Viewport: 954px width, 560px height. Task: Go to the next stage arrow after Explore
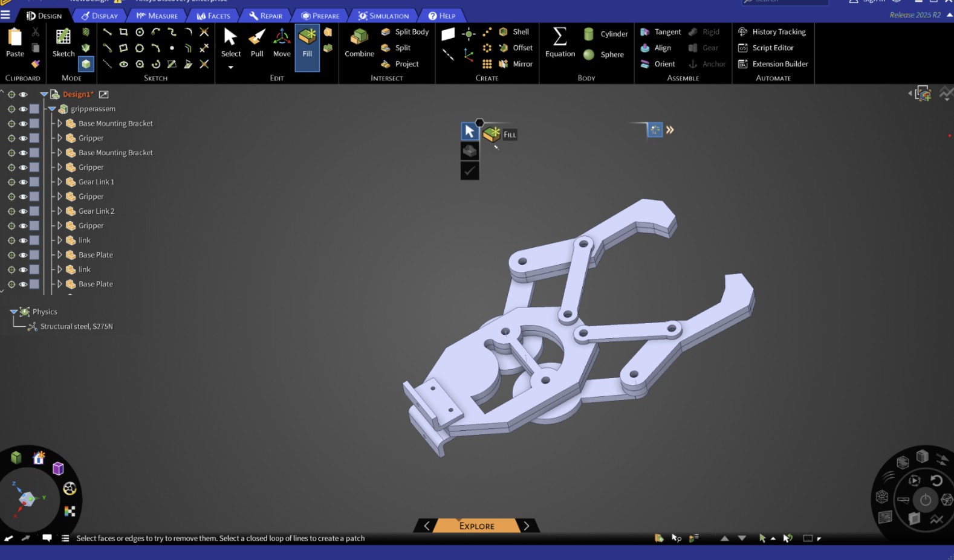click(x=527, y=526)
